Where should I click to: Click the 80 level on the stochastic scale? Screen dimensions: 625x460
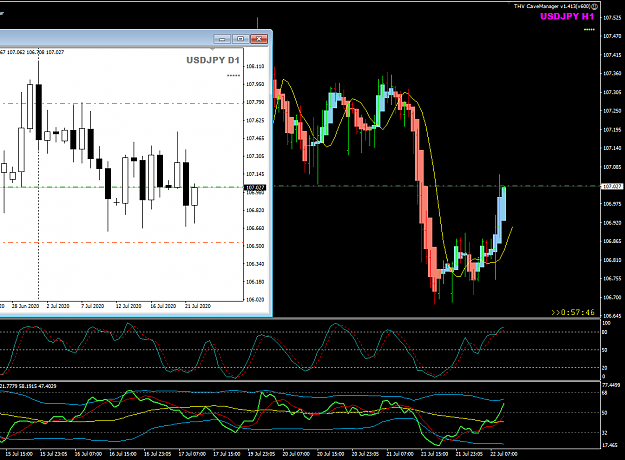pyautogui.click(x=605, y=332)
